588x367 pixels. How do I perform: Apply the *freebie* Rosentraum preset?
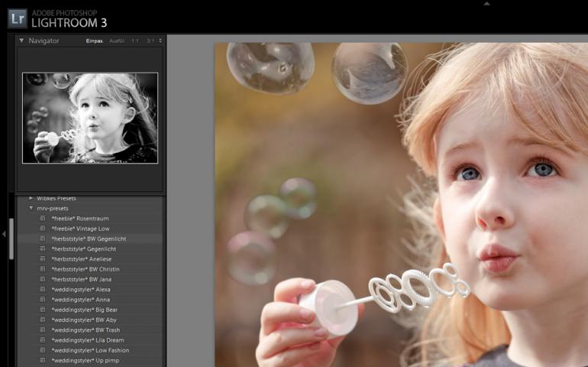(x=80, y=218)
